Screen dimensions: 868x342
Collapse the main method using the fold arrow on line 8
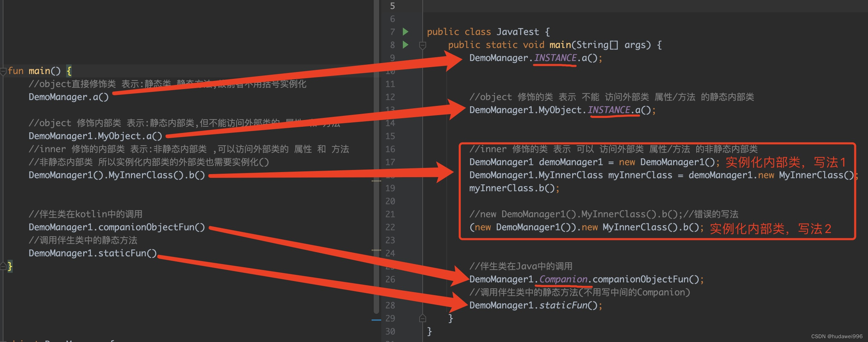pos(422,45)
